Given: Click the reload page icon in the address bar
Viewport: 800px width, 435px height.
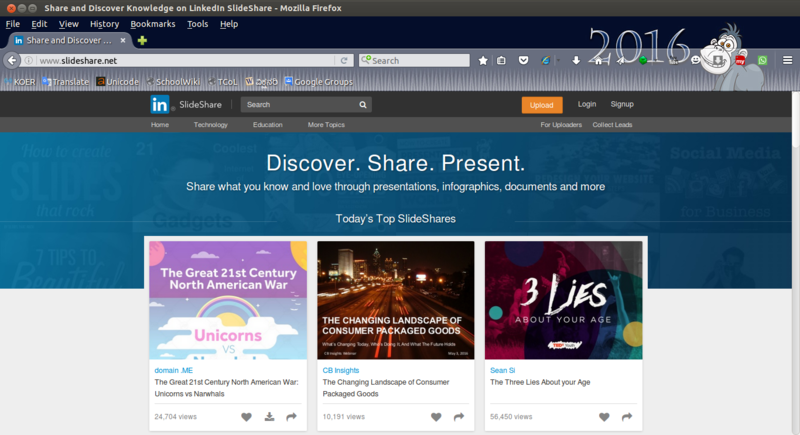Looking at the screenshot, I should 344,60.
